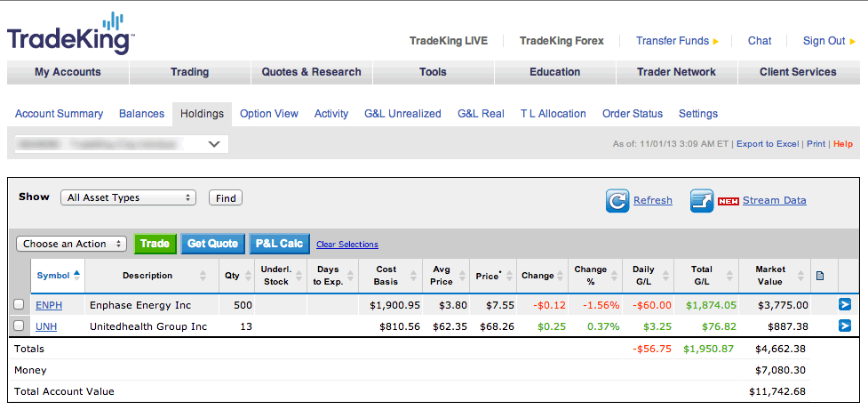The width and height of the screenshot is (868, 410).
Task: Switch to the Balances tab
Action: click(142, 114)
